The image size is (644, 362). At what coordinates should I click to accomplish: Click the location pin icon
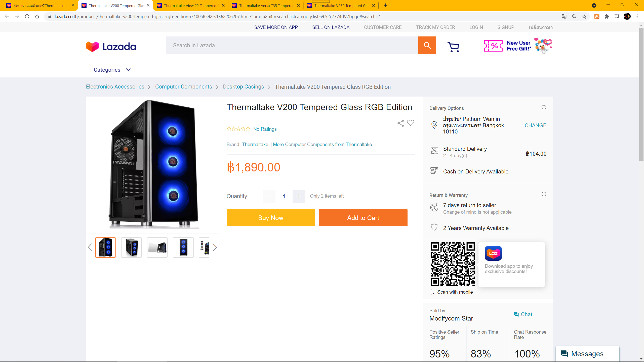pyautogui.click(x=434, y=125)
